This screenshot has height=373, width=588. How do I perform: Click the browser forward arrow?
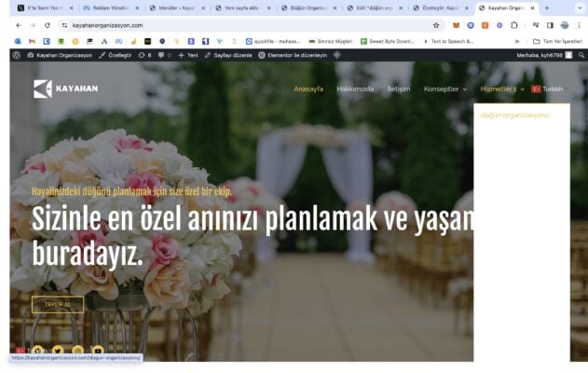coord(33,25)
